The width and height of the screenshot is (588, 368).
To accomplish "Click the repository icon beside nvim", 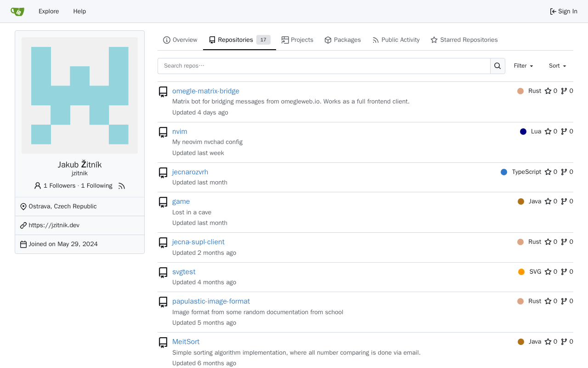I will 163,132.
